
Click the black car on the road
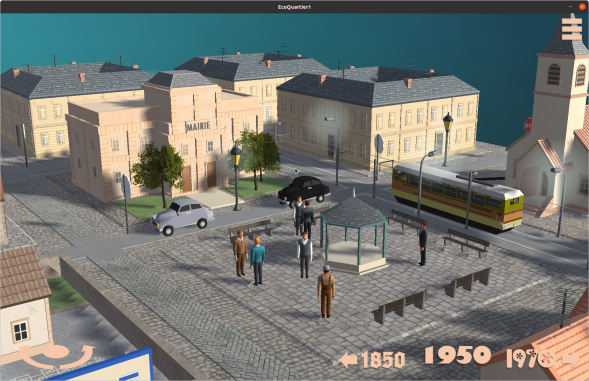point(304,190)
